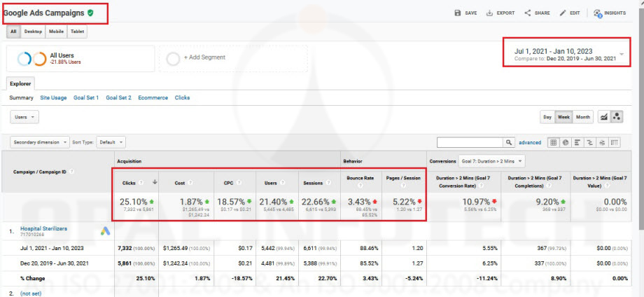Click help icon beside Campaign / Campaign ID
Image resolution: width=644 pixels, height=297 pixels.
[x=72, y=172]
